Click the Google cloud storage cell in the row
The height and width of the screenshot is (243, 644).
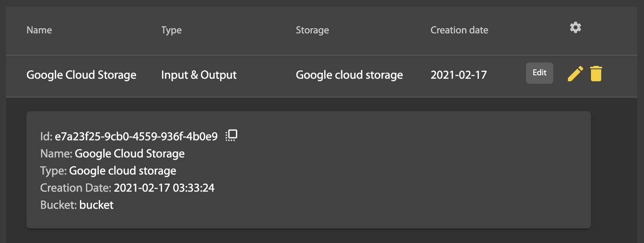click(349, 75)
